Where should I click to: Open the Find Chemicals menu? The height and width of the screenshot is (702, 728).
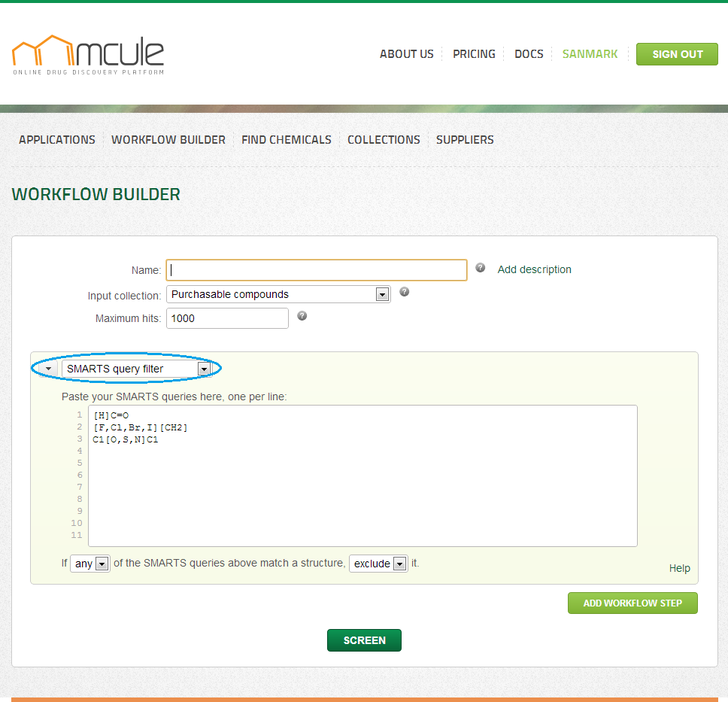pyautogui.click(x=286, y=140)
